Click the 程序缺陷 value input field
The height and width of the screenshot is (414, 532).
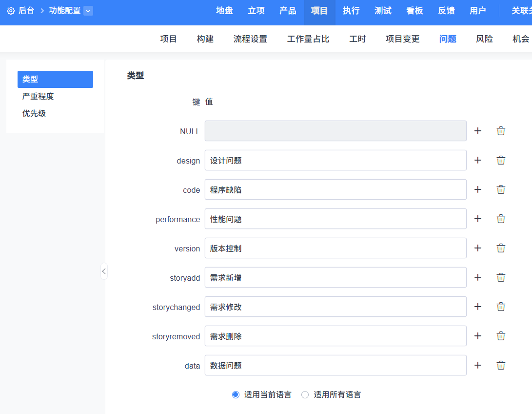pyautogui.click(x=335, y=189)
